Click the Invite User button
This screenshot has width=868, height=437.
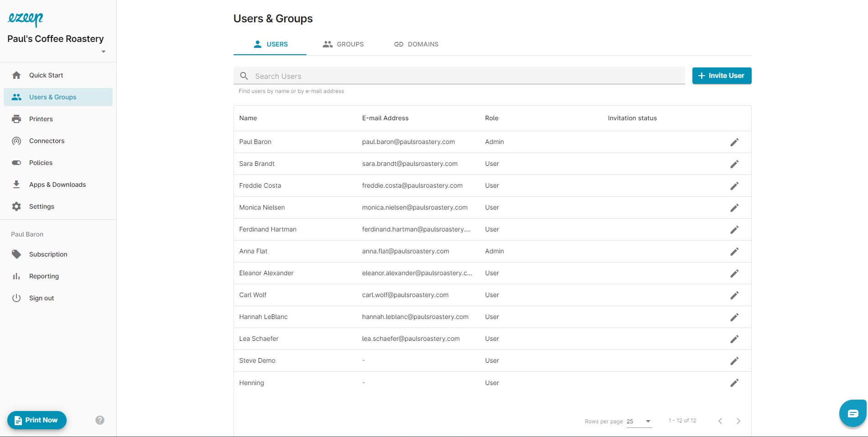tap(722, 76)
